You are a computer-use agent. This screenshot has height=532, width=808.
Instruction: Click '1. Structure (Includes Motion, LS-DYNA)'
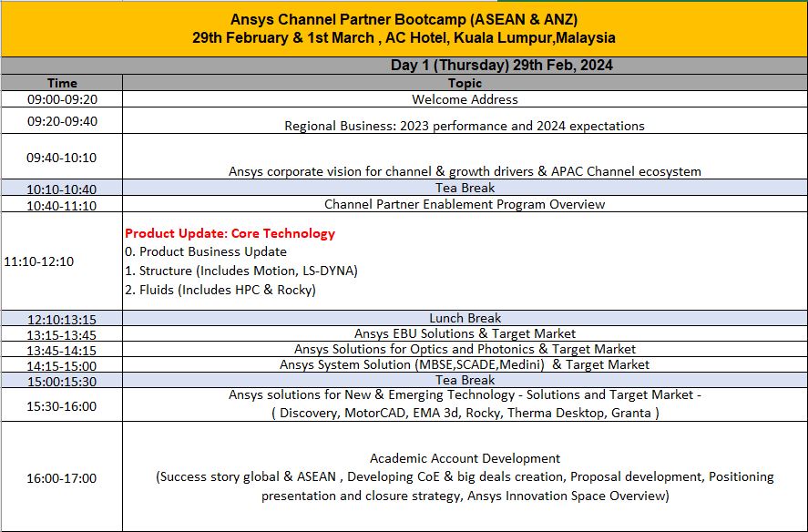coord(241,271)
